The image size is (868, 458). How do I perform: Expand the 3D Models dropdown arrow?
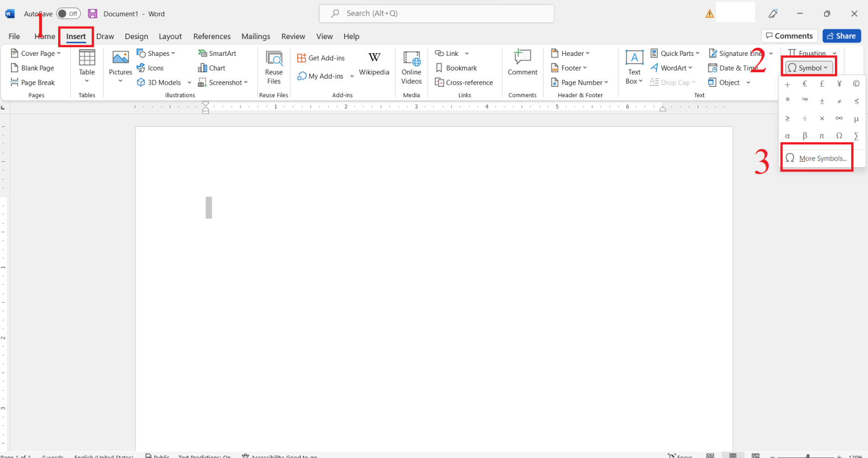pyautogui.click(x=189, y=82)
